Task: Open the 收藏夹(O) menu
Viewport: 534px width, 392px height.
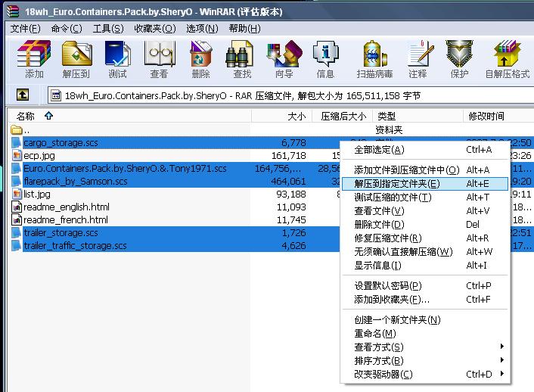Action: click(155, 28)
